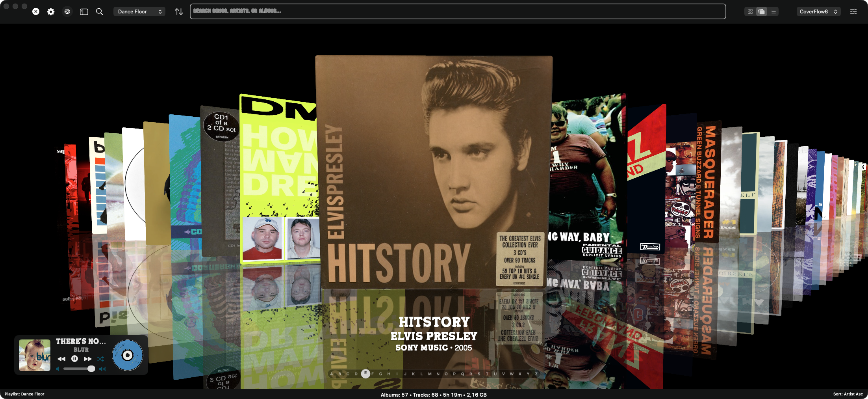Open the filter sliders icon
Image resolution: width=868 pixels, height=399 pixels.
(853, 11)
